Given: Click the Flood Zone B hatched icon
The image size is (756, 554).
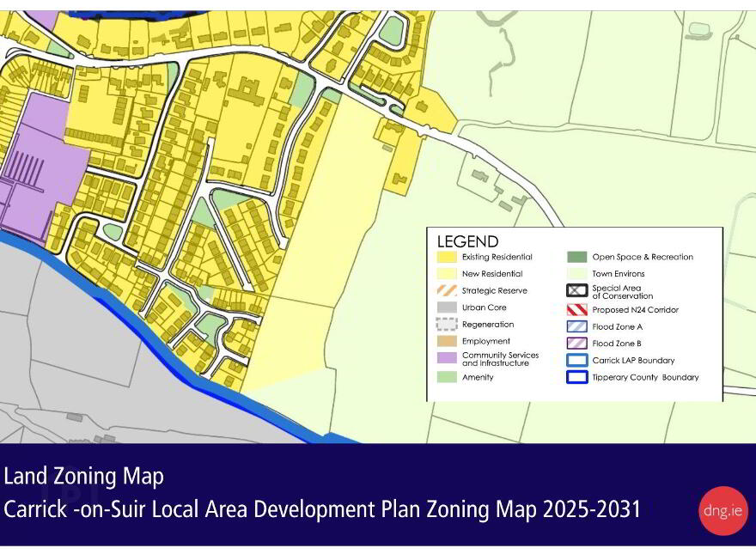Looking at the screenshot, I should [576, 344].
